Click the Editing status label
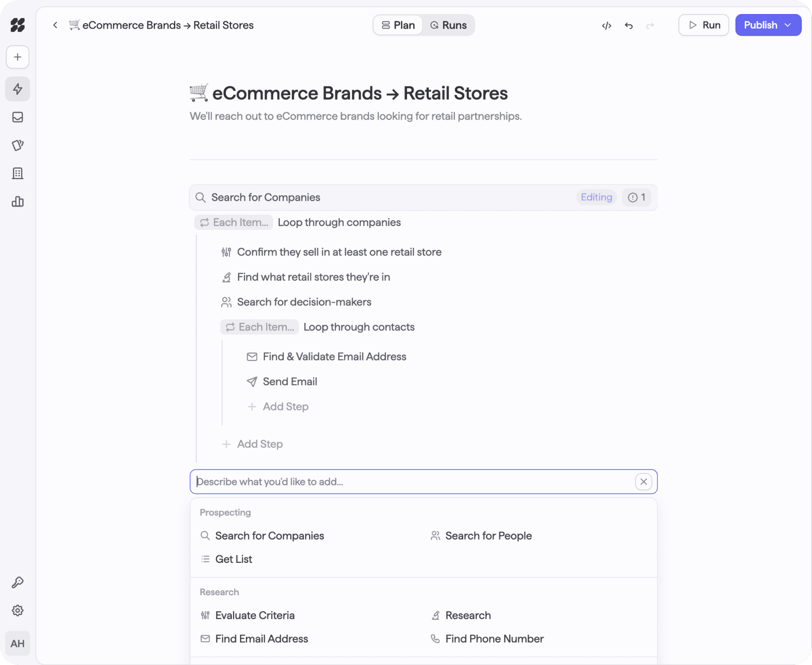 click(596, 197)
